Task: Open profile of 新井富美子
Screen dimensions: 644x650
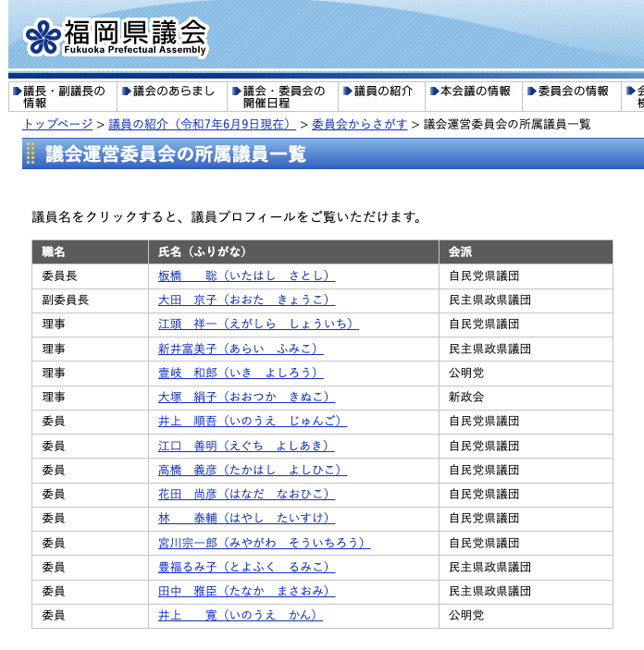Action: pyautogui.click(x=241, y=349)
